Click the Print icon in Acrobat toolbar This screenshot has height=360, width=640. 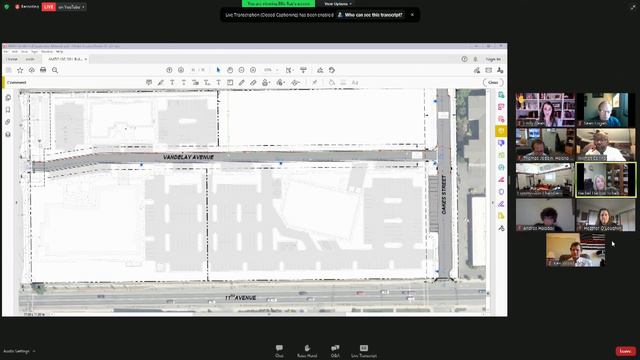tap(43, 70)
